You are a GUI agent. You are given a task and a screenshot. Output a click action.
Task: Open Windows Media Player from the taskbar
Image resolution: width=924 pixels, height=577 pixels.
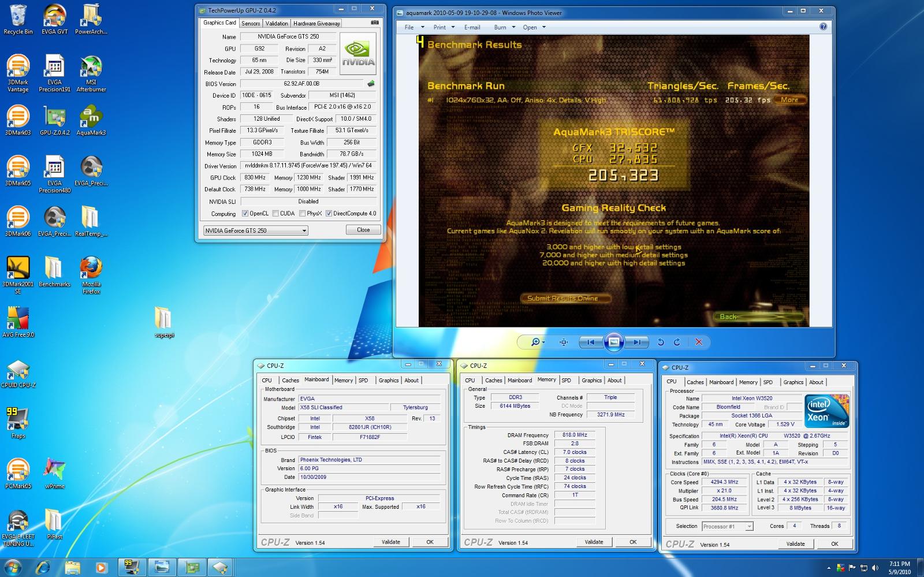(101, 567)
